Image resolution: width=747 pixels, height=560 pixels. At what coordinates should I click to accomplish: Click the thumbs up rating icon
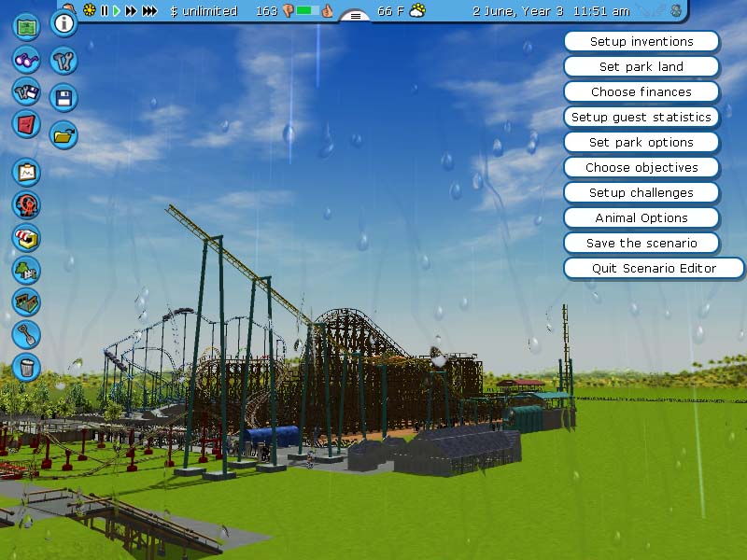click(x=328, y=10)
